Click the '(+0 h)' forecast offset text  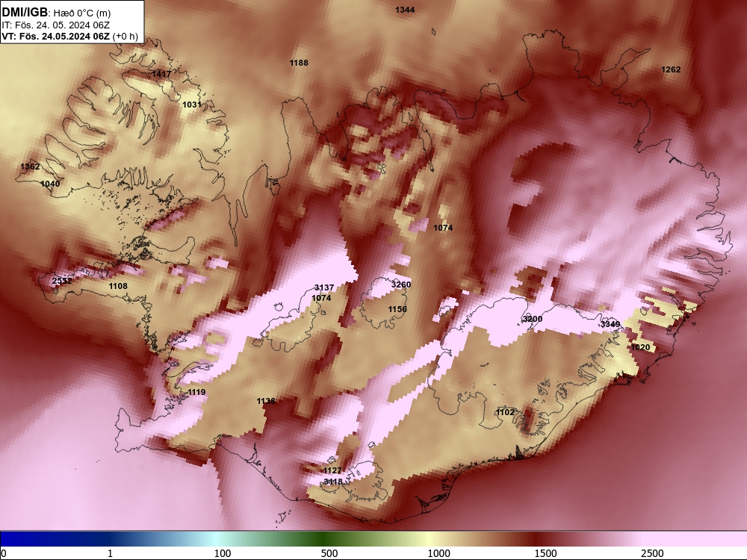pyautogui.click(x=125, y=36)
